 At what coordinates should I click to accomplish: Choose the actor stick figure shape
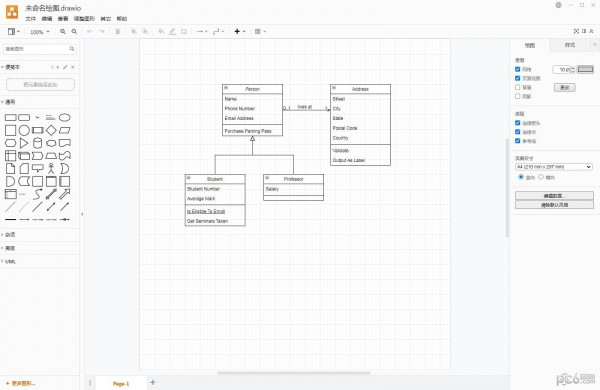[51, 168]
